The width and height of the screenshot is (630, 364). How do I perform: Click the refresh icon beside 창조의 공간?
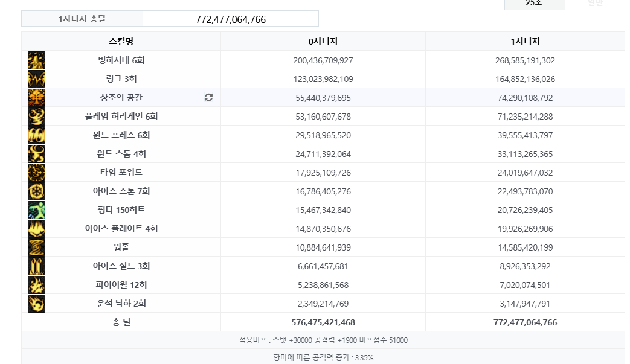[209, 98]
